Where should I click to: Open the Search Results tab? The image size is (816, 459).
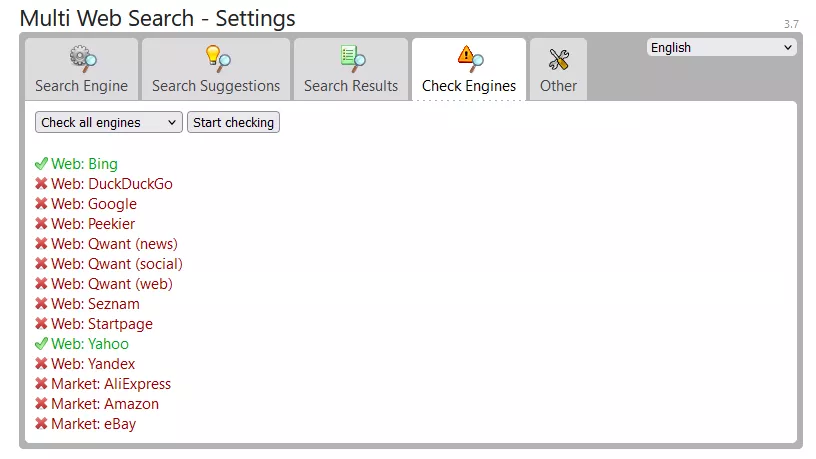click(351, 85)
